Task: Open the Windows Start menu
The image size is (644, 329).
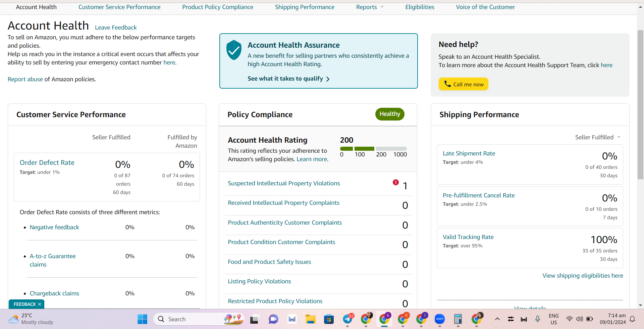Action: pyautogui.click(x=142, y=319)
